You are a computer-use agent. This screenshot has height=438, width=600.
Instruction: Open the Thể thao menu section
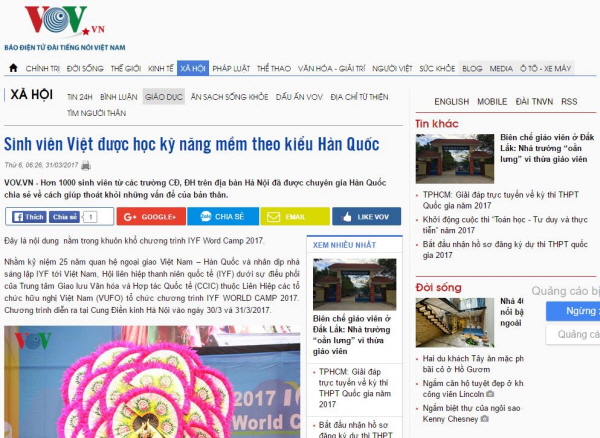point(274,68)
